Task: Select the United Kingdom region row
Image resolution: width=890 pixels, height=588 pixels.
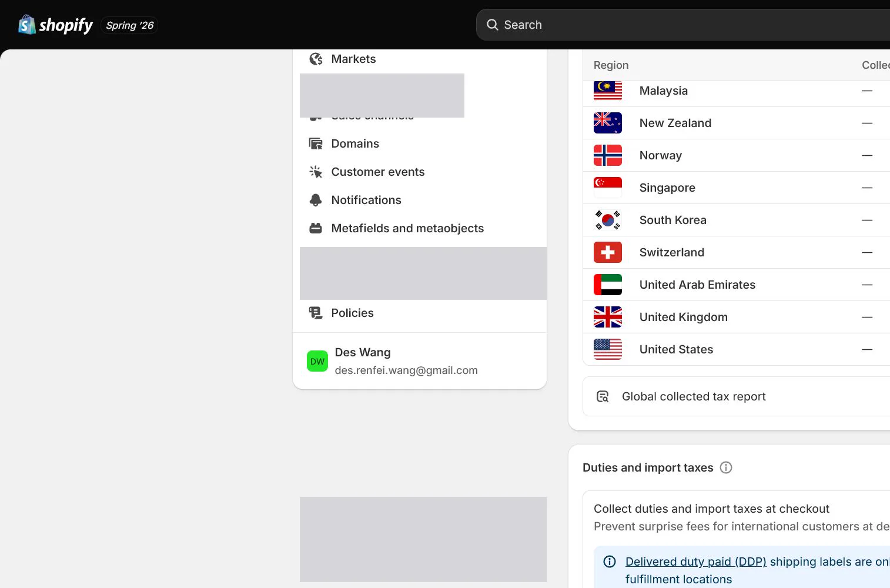Action: (737, 317)
